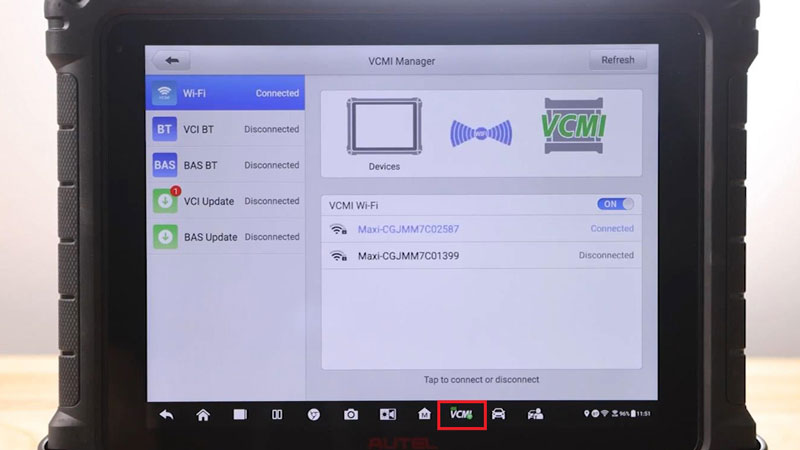
Task: Select the BAS BT tab
Action: click(x=226, y=165)
